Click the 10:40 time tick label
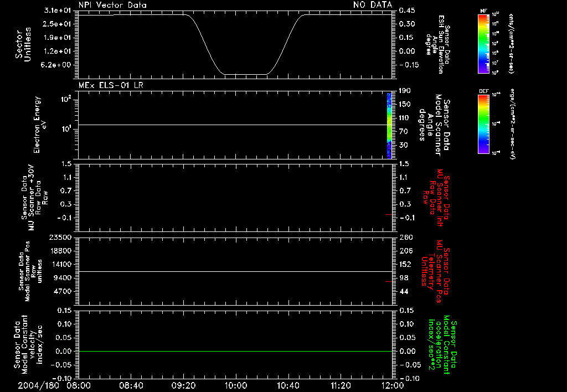Image resolution: width=567 pixels, height=392 pixels. (x=288, y=385)
